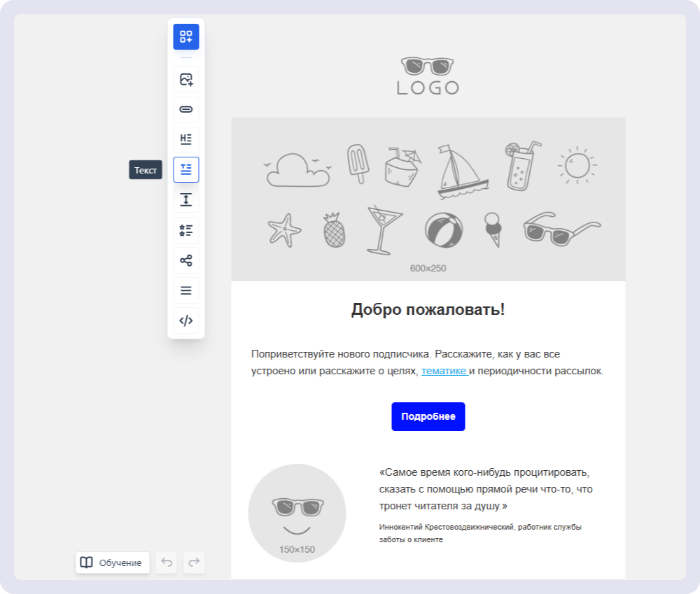The width and height of the screenshot is (700, 594).
Task: Insert an HTML code block
Action: click(186, 320)
